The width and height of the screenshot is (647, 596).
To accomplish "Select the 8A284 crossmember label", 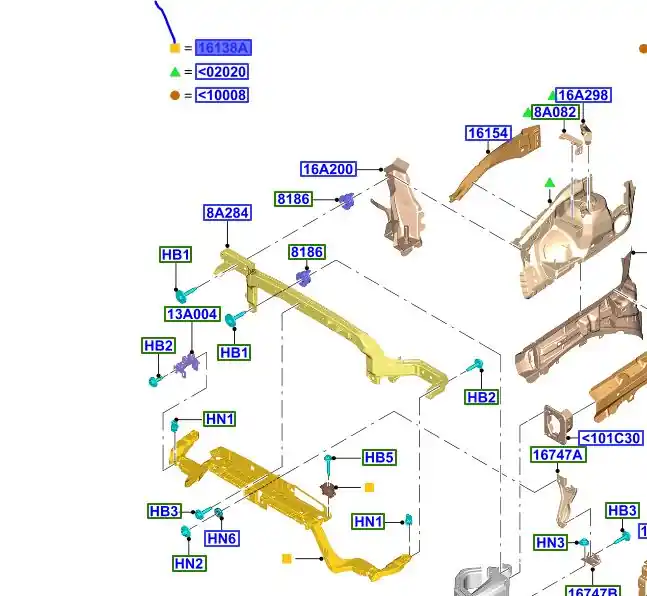I will coord(227,213).
